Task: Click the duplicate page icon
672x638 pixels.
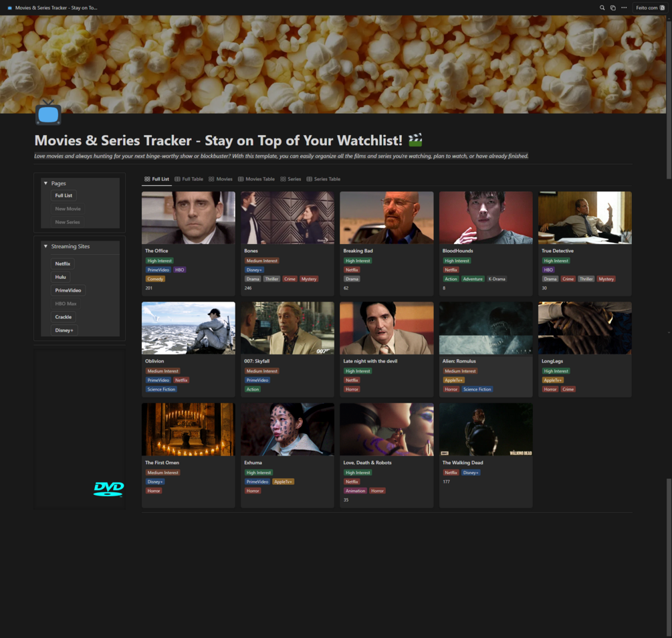Action: pos(613,8)
